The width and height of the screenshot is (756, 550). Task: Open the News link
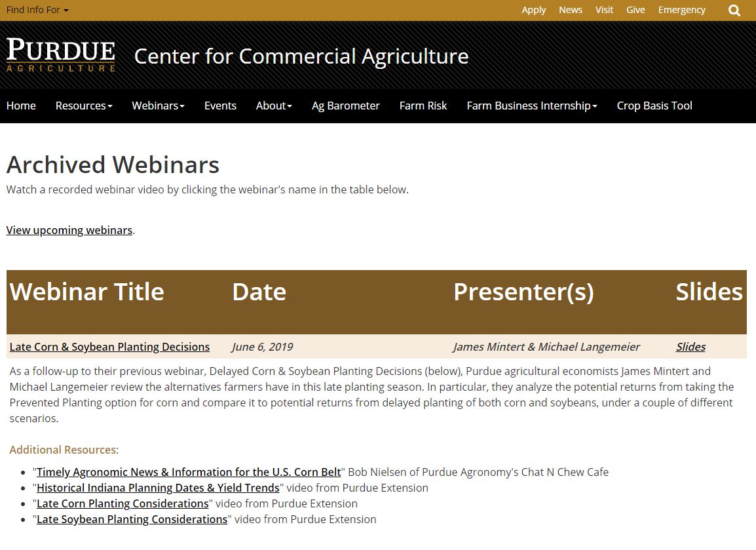(x=571, y=10)
